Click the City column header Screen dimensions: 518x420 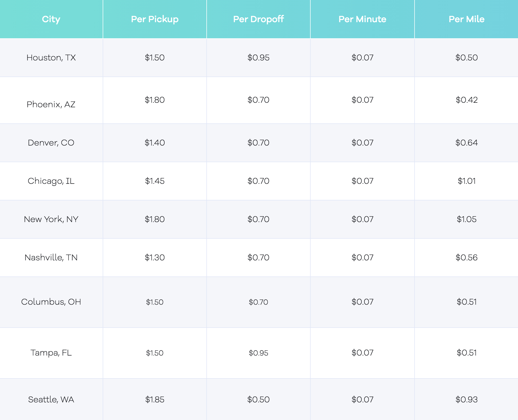coord(51,19)
